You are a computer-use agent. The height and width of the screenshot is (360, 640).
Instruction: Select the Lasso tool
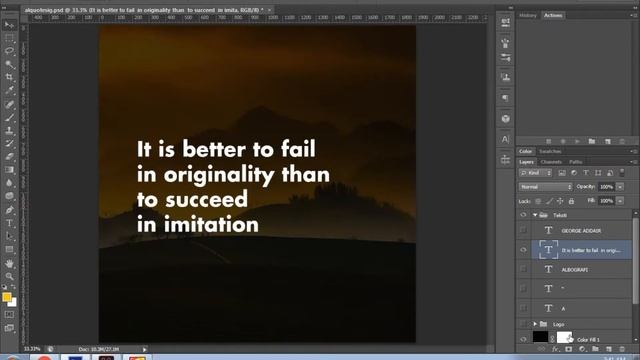(9, 51)
